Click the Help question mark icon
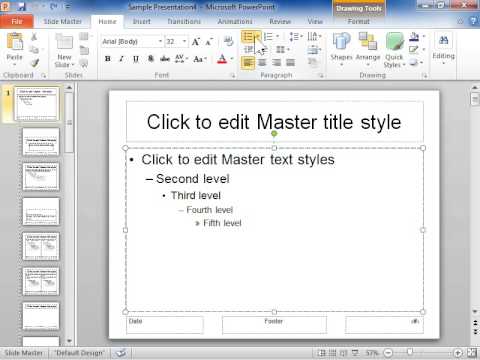480x360 pixels. (473, 21)
